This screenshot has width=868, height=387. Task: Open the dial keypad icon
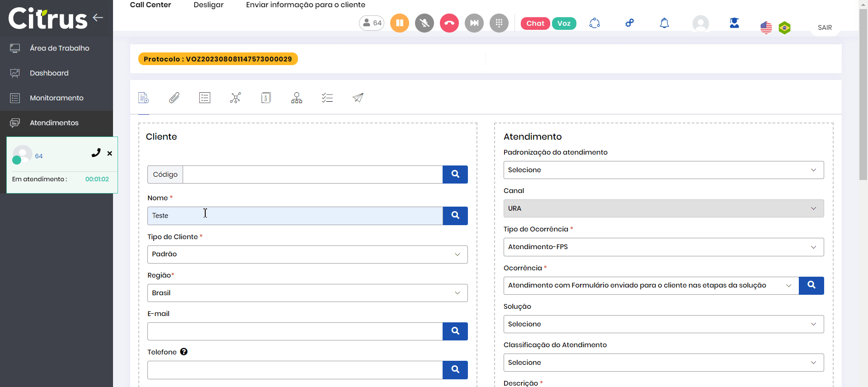499,23
